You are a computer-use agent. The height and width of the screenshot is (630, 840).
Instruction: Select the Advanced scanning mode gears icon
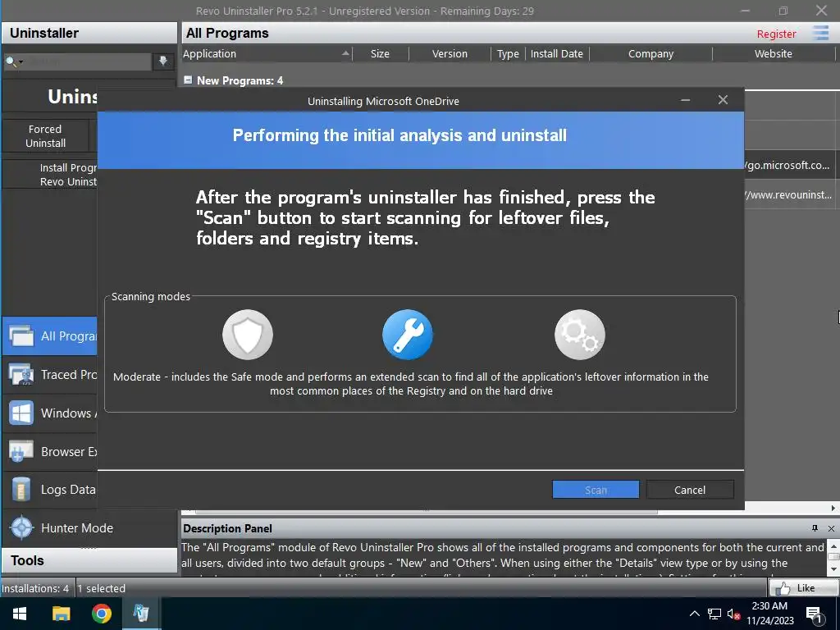[580, 335]
